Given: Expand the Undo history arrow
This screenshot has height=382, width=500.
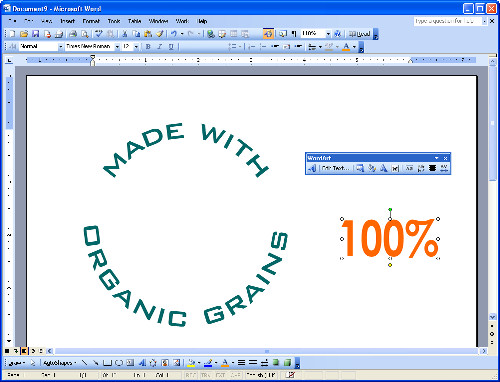Looking at the screenshot, I should (182, 34).
